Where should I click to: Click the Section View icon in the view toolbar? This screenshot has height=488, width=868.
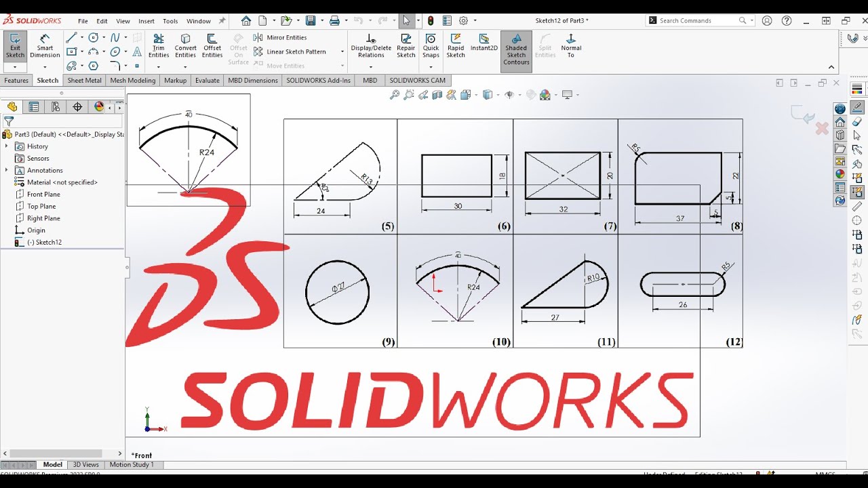[x=437, y=95]
